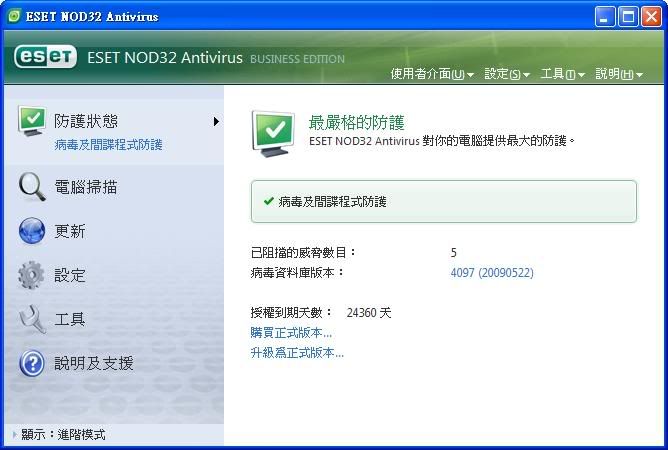Close the ESET NOD32 Antivirus window
The height and width of the screenshot is (450, 668).
pos(651,16)
